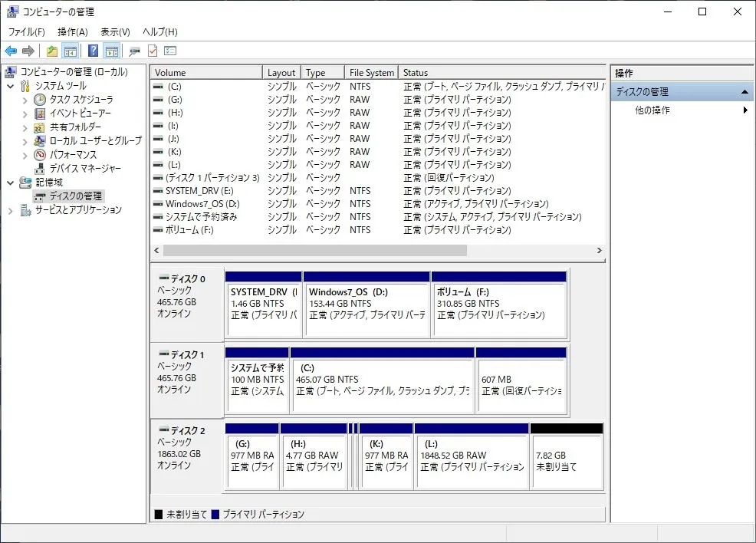Expand the サービスとアプリケーション node
The image size is (756, 543).
11,210
